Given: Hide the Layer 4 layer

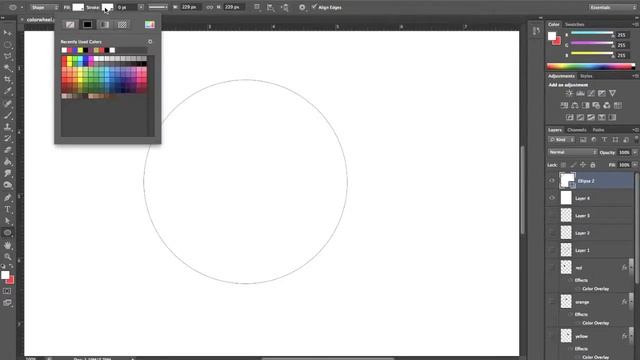Looking at the screenshot, I should (552, 198).
